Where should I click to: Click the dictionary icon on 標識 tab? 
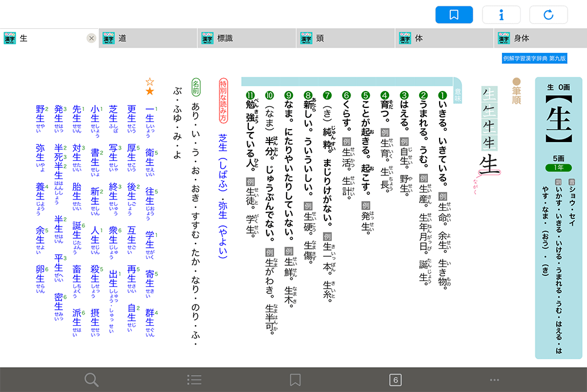coord(207,38)
